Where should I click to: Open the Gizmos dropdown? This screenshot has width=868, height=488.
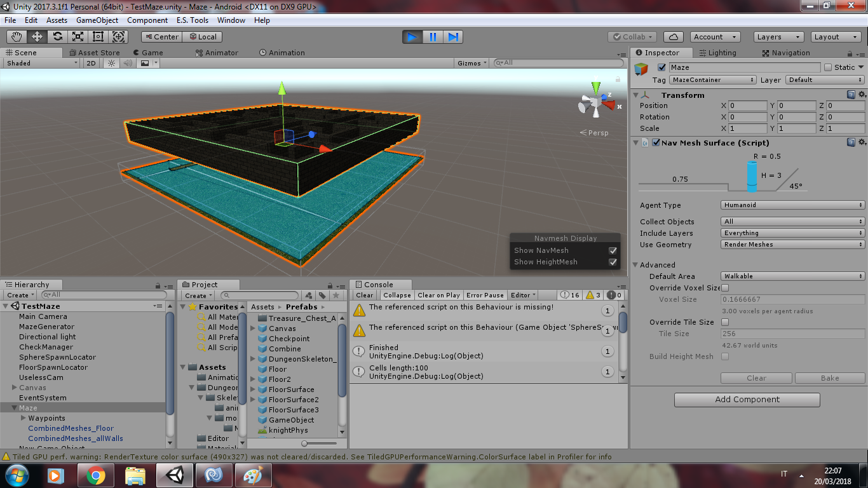(x=472, y=63)
